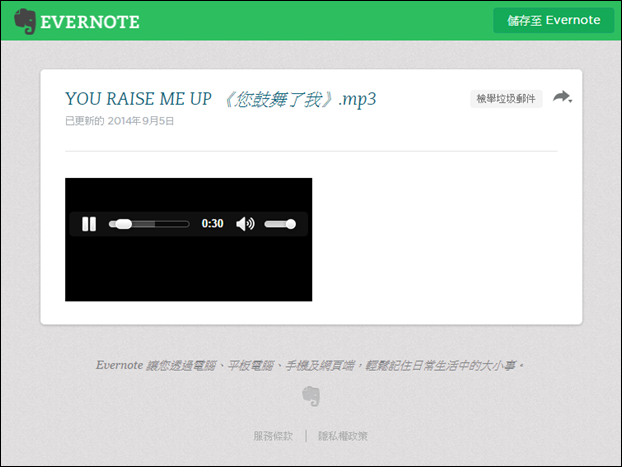This screenshot has width=622, height=467.
Task: Click the audio seek progress slider
Action: tap(149, 224)
